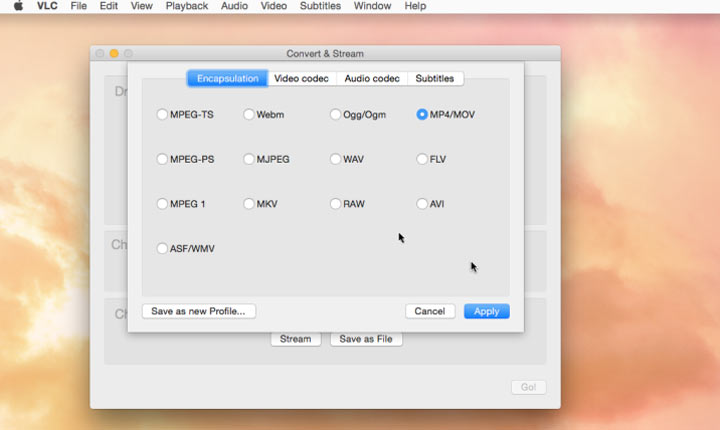Open the Window menu
This screenshot has width=720, height=430.
pos(372,6)
